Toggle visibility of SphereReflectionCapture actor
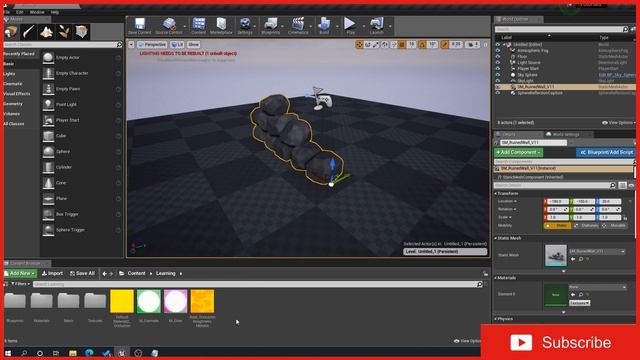Image resolution: width=640 pixels, height=360 pixels. (x=498, y=93)
